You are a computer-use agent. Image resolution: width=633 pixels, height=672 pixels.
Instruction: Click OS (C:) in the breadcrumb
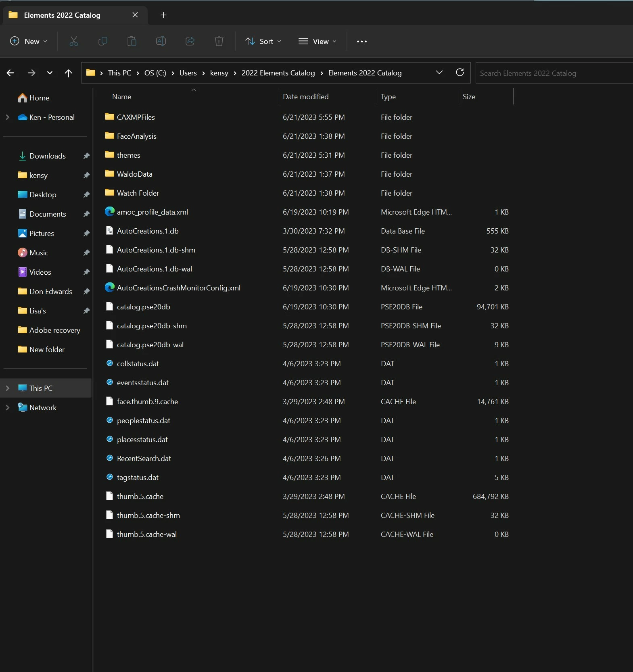[155, 73]
